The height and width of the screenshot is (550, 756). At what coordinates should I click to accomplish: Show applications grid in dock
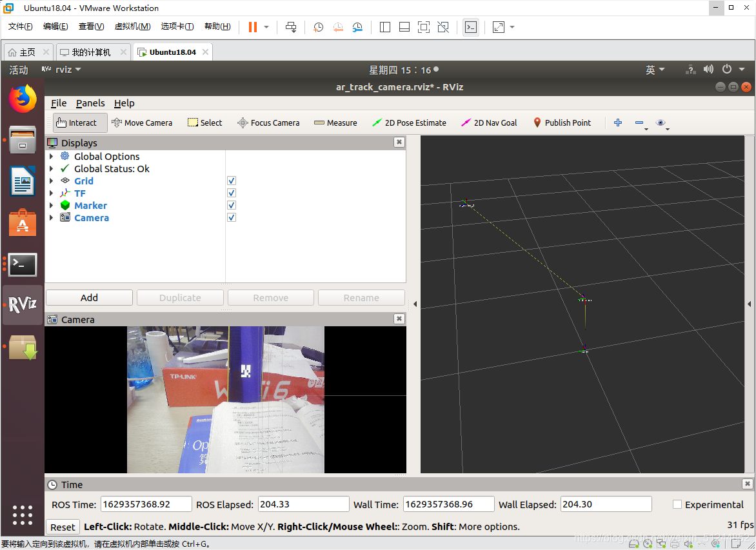[23, 515]
